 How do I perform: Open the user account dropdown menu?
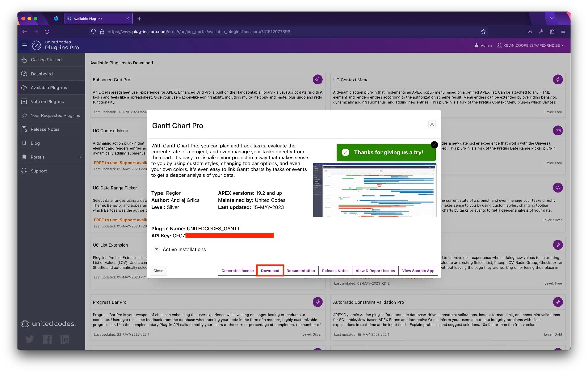[531, 45]
